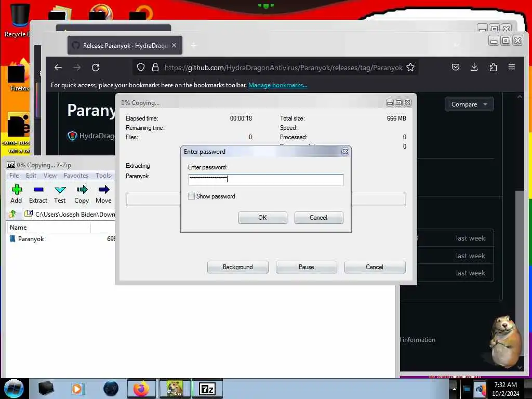
Task: Open the Edit menu in 7-Zip
Action: (x=31, y=176)
